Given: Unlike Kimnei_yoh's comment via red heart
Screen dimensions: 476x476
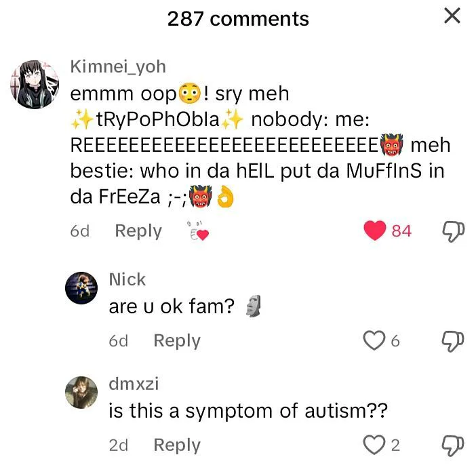Looking at the screenshot, I should [375, 231].
